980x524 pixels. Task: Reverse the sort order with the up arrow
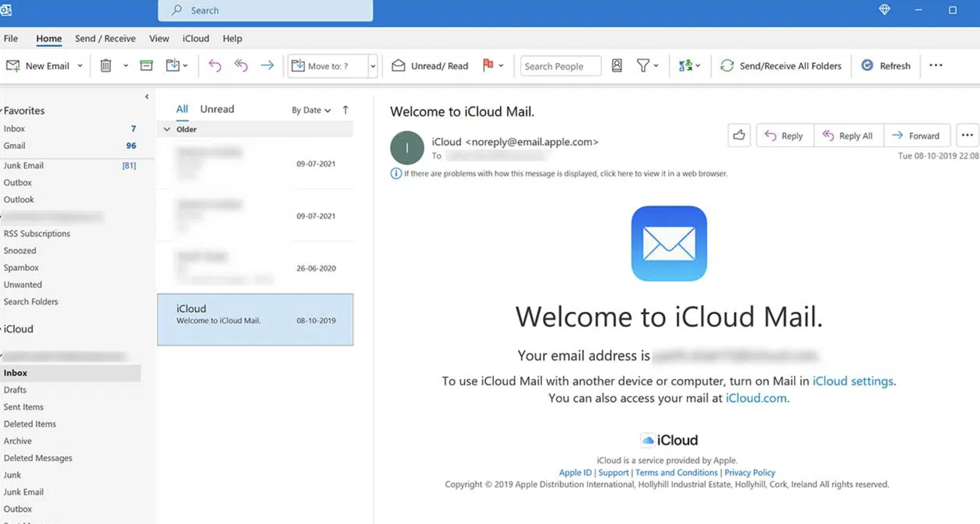point(346,110)
